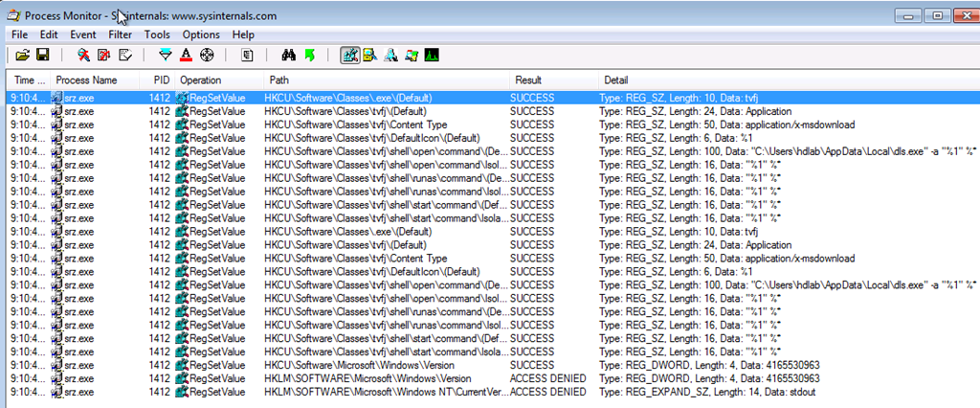Open the Highlight icon with red underlined A
Image resolution: width=980 pixels, height=408 pixels.
coord(186,55)
